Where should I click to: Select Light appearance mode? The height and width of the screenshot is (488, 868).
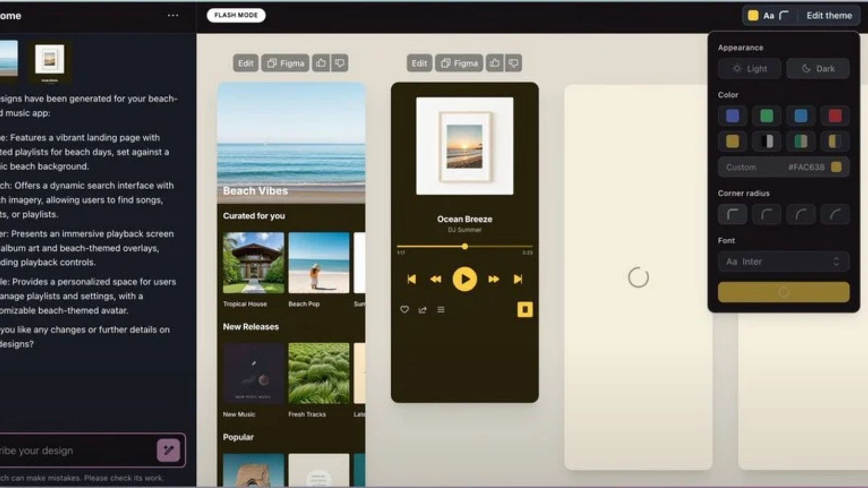pyautogui.click(x=750, y=69)
